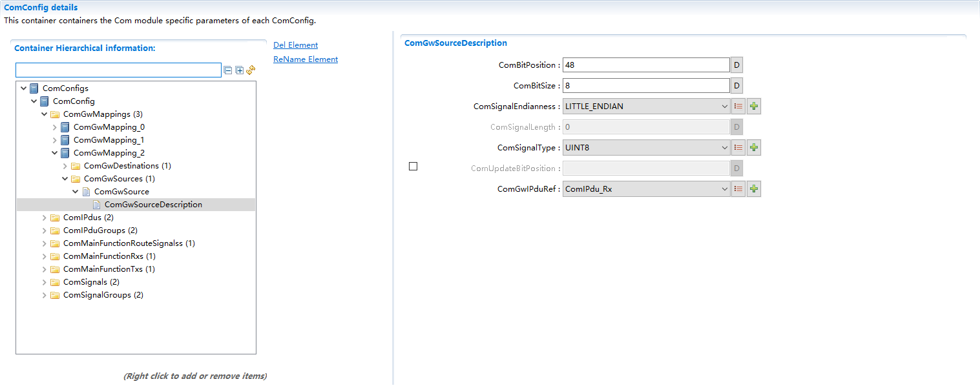
Task: Click the link/sync icon beside search box
Action: click(x=251, y=70)
